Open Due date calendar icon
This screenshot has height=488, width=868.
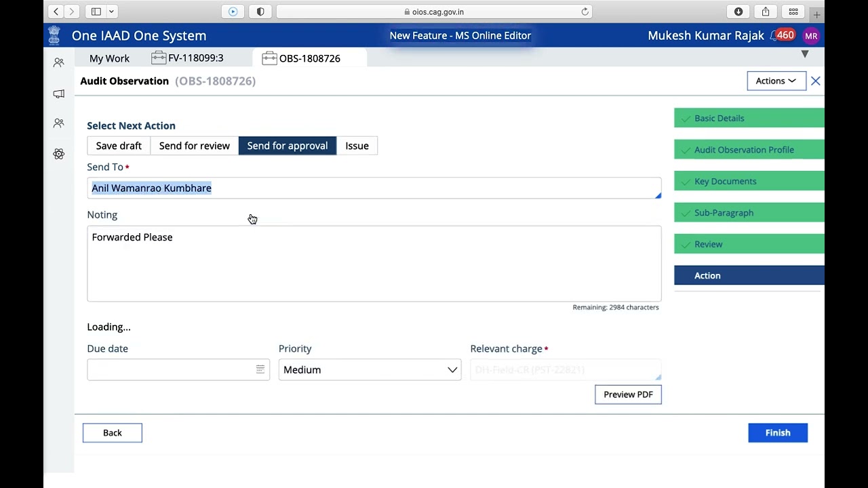click(x=260, y=369)
